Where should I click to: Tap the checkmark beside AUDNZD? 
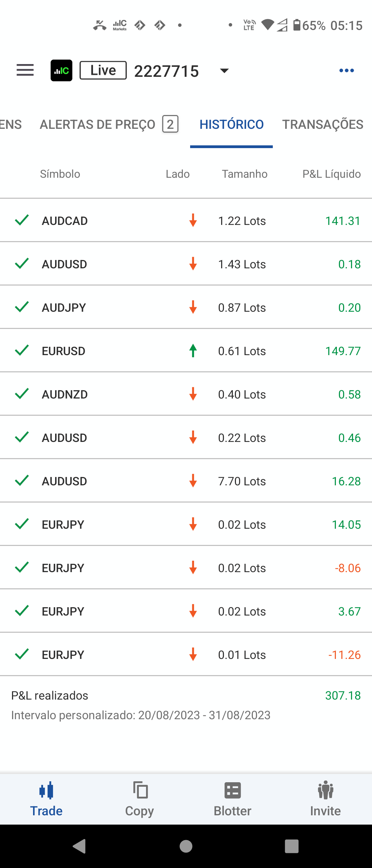[22, 394]
